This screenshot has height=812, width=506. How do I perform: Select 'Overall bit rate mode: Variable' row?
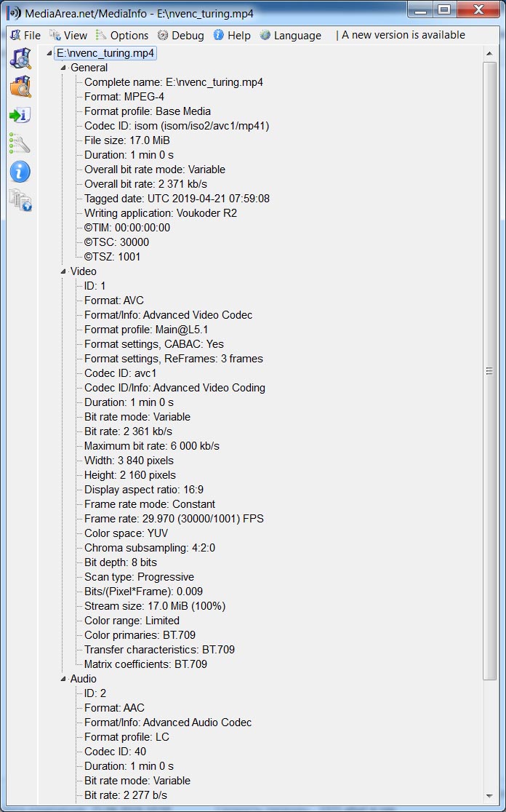(x=155, y=170)
